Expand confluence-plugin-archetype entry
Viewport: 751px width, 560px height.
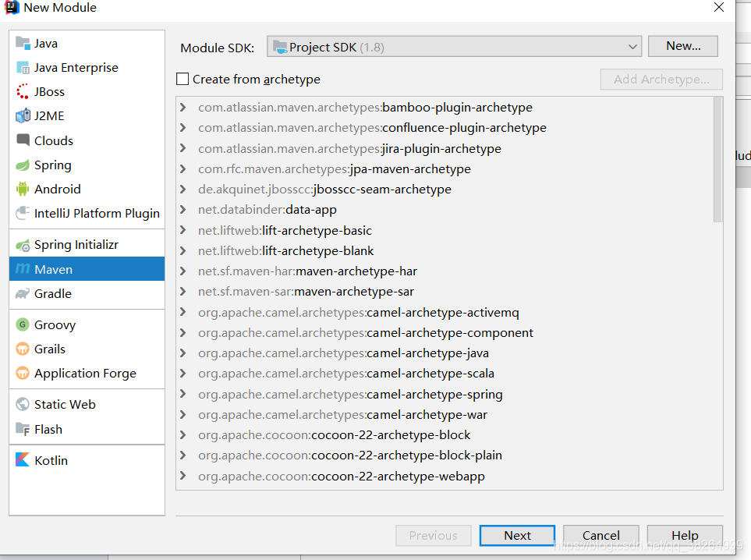click(x=183, y=127)
